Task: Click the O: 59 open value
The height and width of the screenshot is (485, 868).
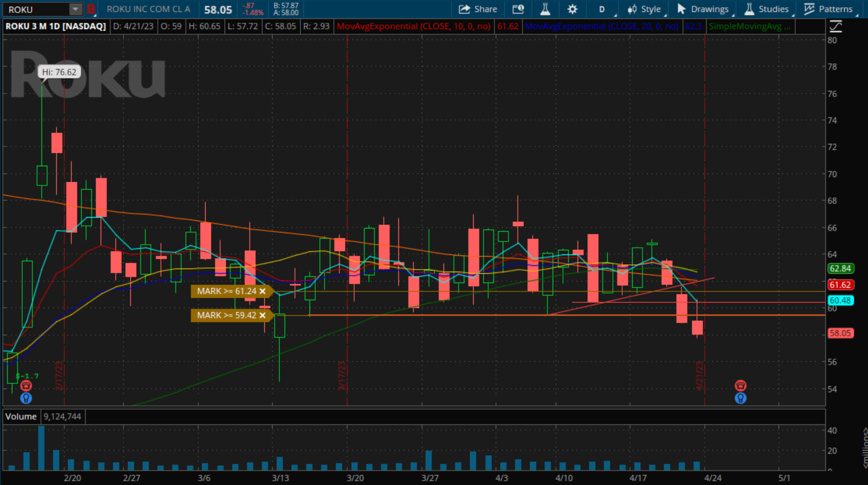Action: click(171, 26)
